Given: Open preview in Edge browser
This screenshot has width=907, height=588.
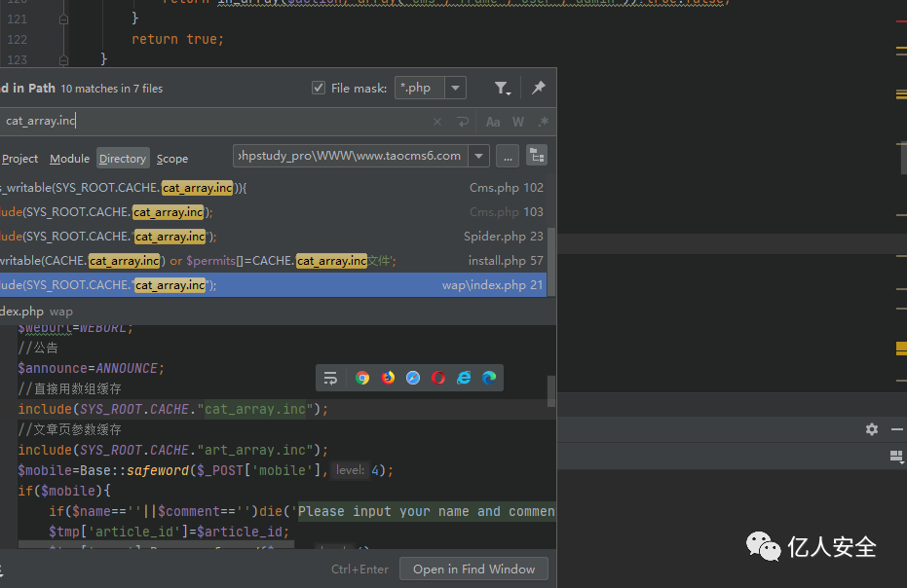Looking at the screenshot, I should (x=489, y=378).
